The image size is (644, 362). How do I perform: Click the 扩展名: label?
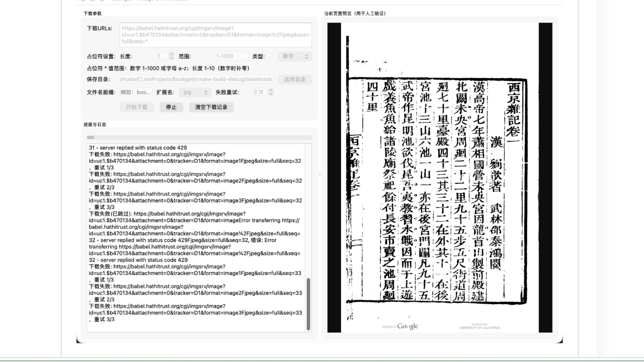[x=165, y=92]
